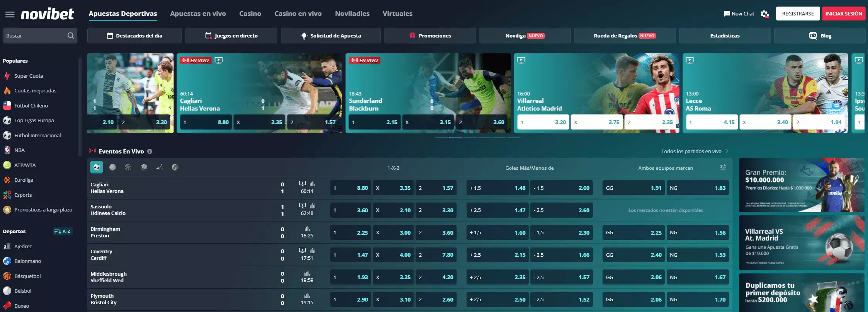This screenshot has height=312, width=868.
Task: Open the Blog
Action: point(820,36)
